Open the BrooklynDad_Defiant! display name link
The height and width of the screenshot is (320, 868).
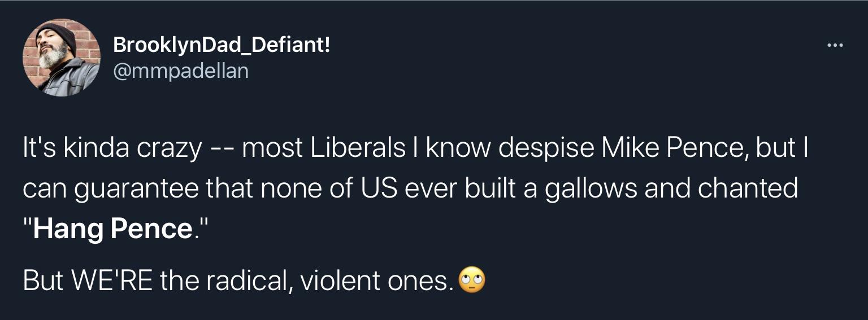tap(221, 45)
